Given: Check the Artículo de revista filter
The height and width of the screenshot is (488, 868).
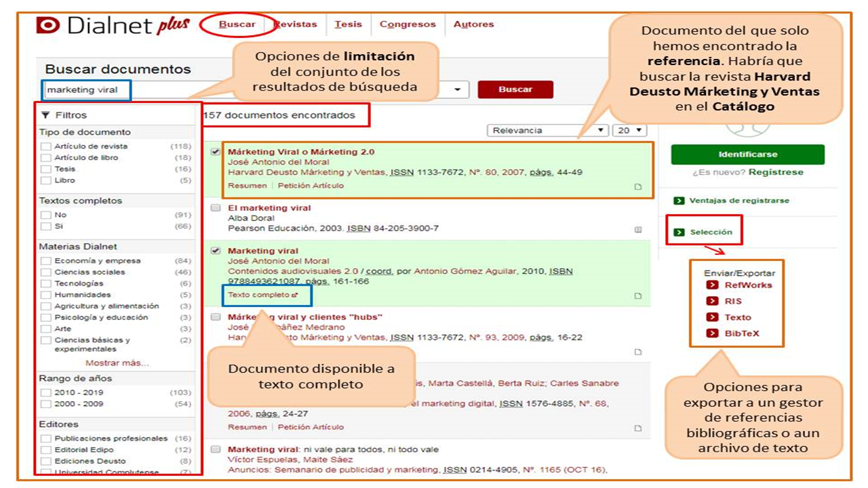Looking at the screenshot, I should coord(45,146).
